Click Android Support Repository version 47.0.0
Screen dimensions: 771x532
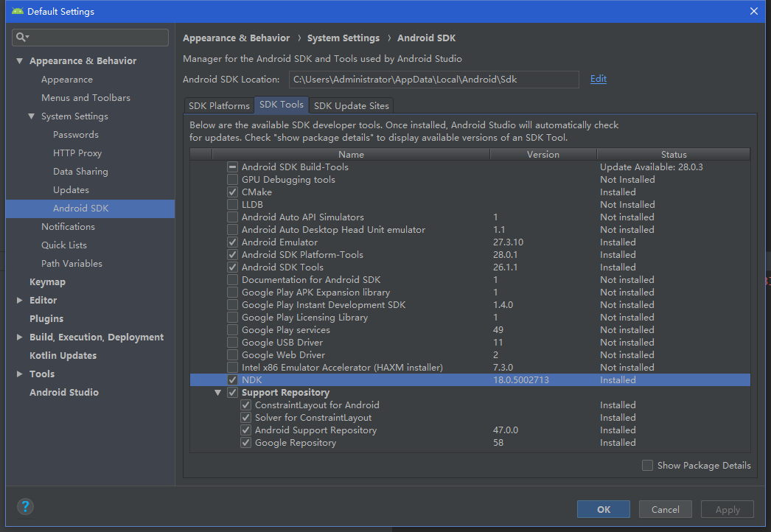(506, 430)
